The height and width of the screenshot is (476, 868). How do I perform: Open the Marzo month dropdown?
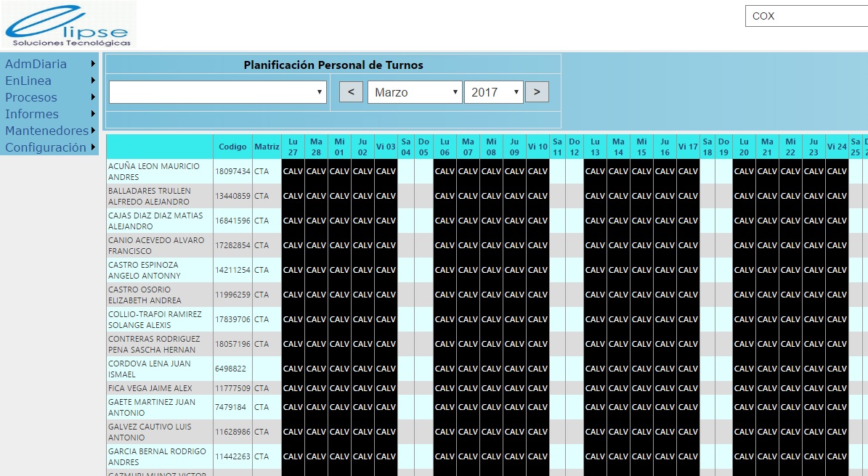click(x=415, y=91)
